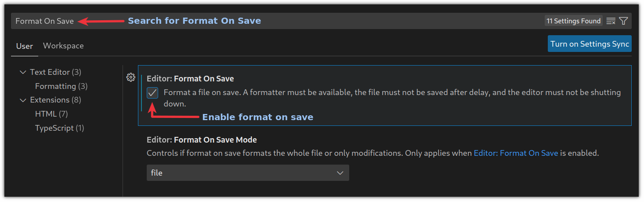Click the Editor: Format On Save setting title

click(190, 79)
